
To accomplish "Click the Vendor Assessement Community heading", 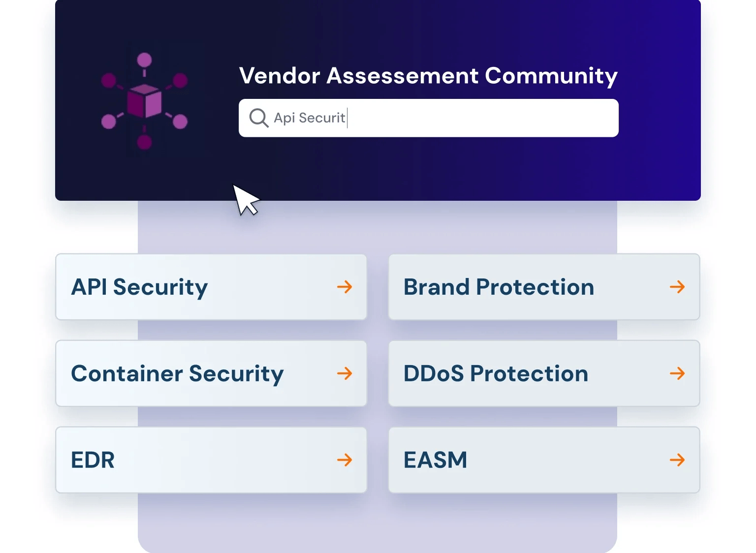I will pyautogui.click(x=428, y=75).
